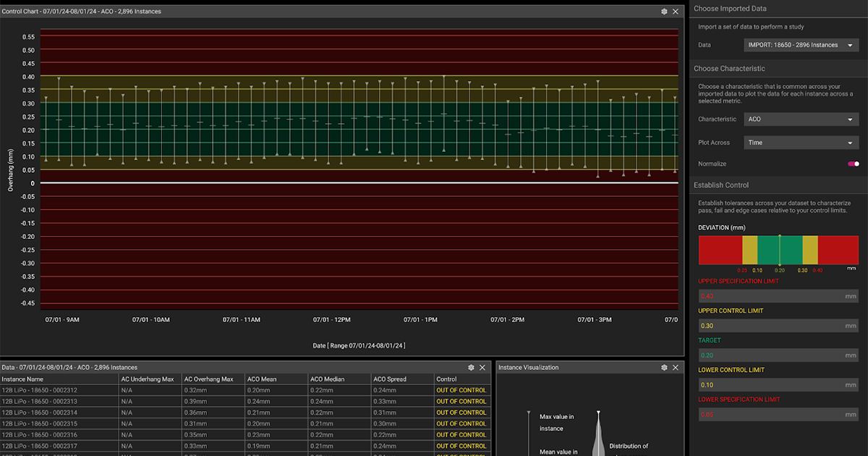The height and width of the screenshot is (456, 868).
Task: Click the Lower Control Limit field
Action: click(x=778, y=385)
